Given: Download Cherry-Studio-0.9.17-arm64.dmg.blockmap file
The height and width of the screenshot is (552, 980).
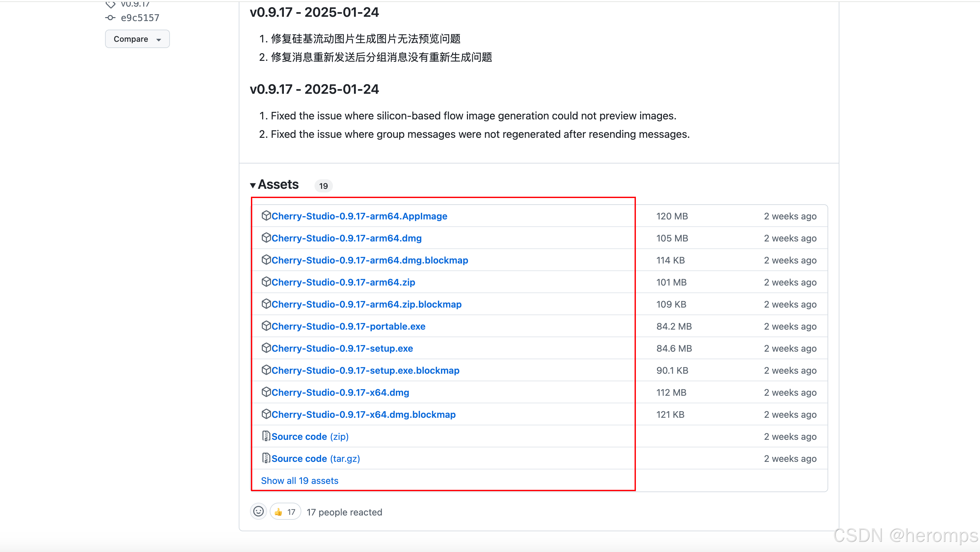Looking at the screenshot, I should 369,260.
